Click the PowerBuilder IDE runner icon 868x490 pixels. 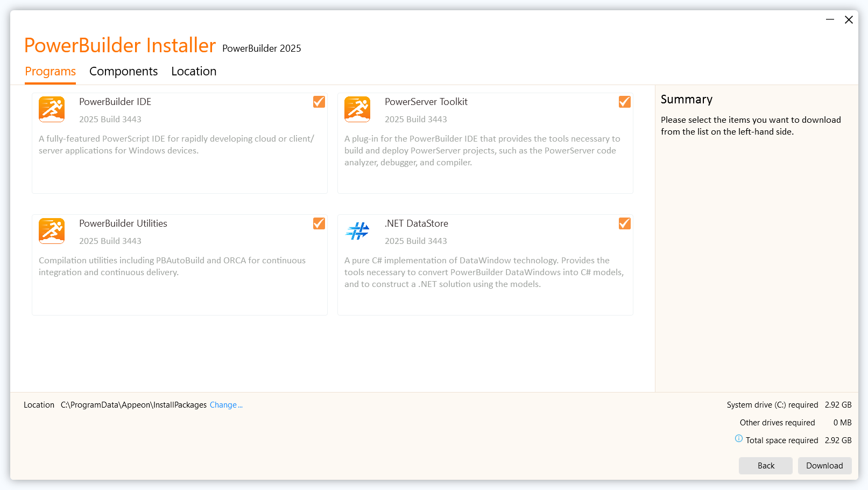click(x=52, y=109)
